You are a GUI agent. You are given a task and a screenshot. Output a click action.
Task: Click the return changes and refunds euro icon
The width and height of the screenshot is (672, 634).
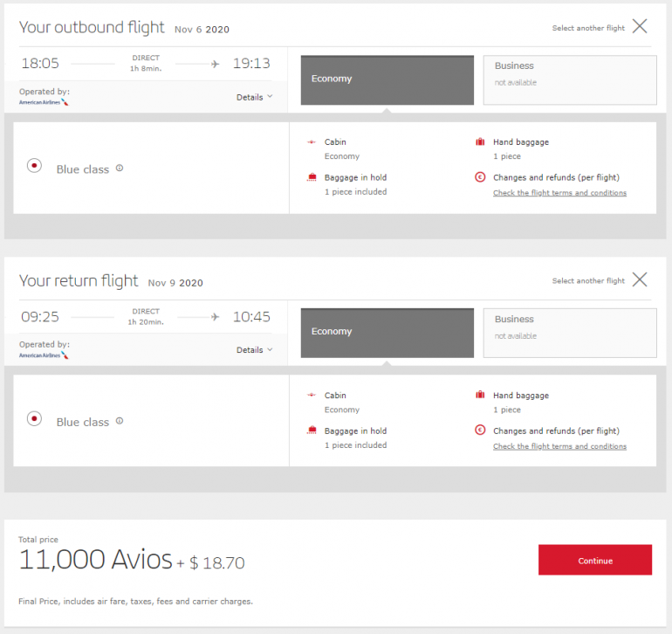(479, 431)
